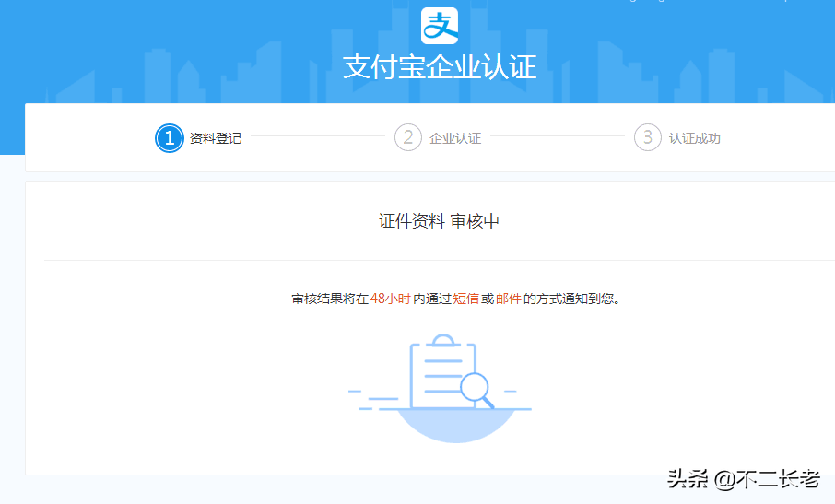Click the orange 邮件 text

click(509, 299)
